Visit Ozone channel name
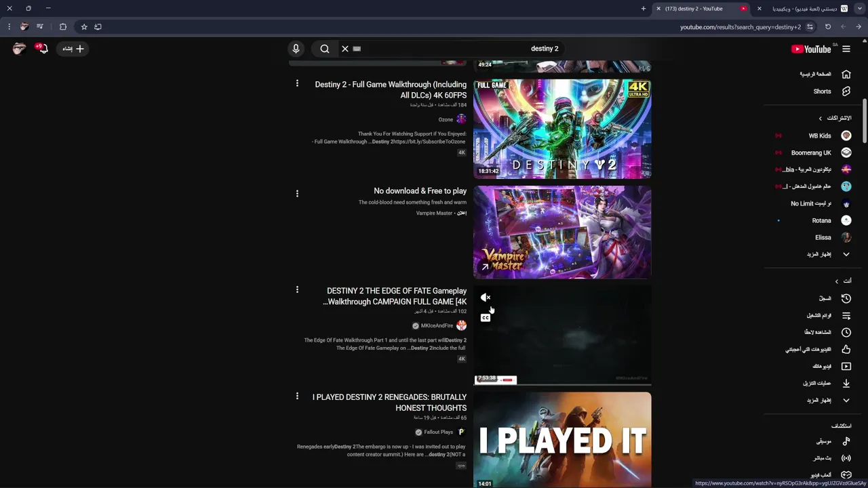 click(x=446, y=119)
